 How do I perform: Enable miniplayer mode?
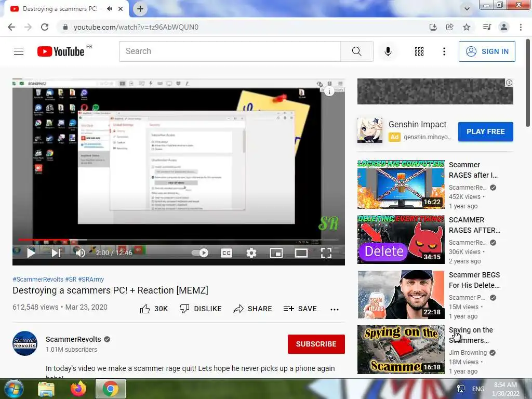276,253
